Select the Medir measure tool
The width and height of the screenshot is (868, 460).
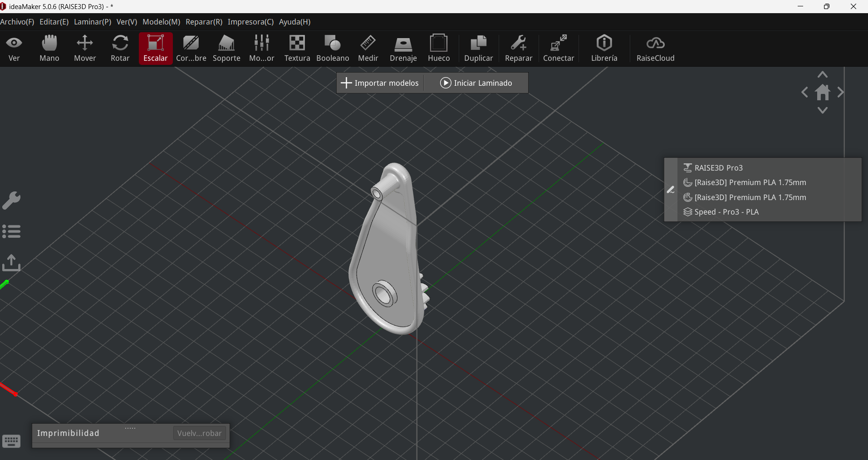368,49
